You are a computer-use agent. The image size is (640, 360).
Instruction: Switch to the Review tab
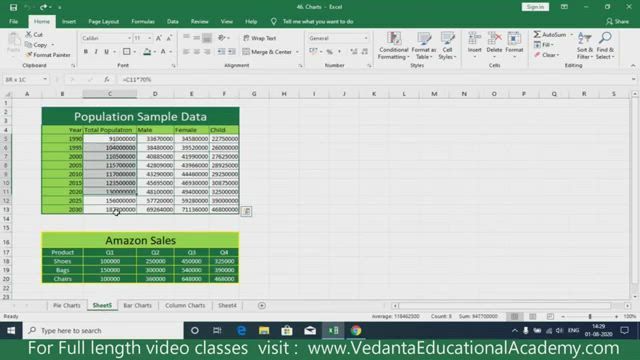tap(200, 22)
